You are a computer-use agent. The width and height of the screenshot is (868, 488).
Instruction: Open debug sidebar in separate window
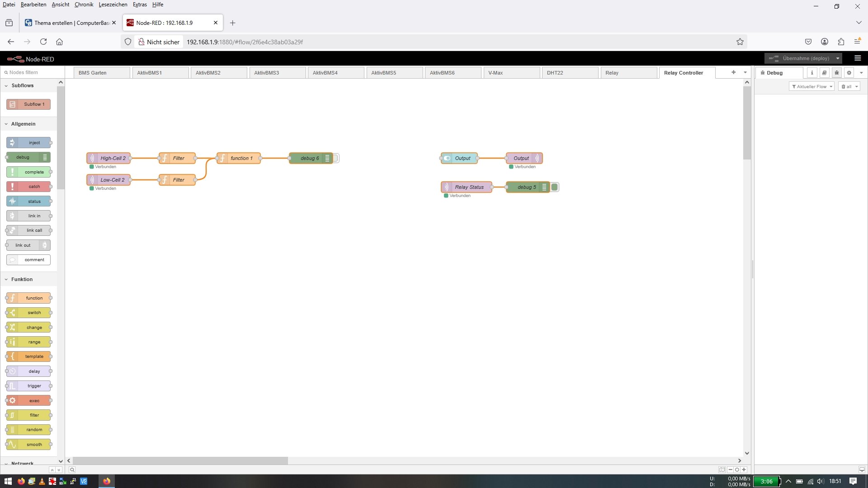click(862, 469)
